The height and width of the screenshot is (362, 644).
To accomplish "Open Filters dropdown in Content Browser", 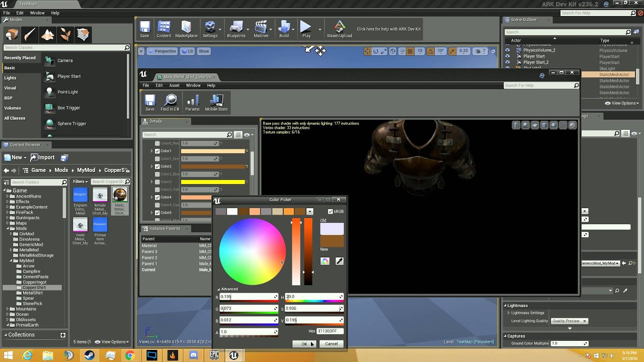I will (80, 182).
